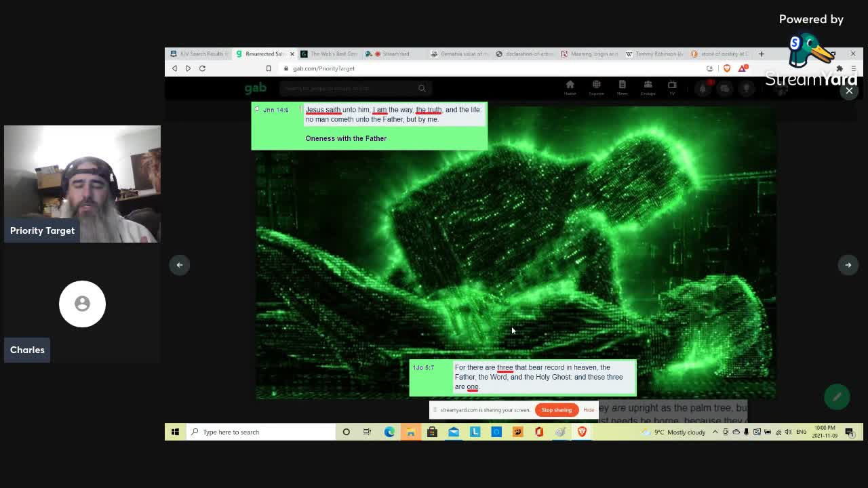This screenshot has width=868, height=488.
Task: Click the Charles participant avatar
Action: tap(82, 304)
